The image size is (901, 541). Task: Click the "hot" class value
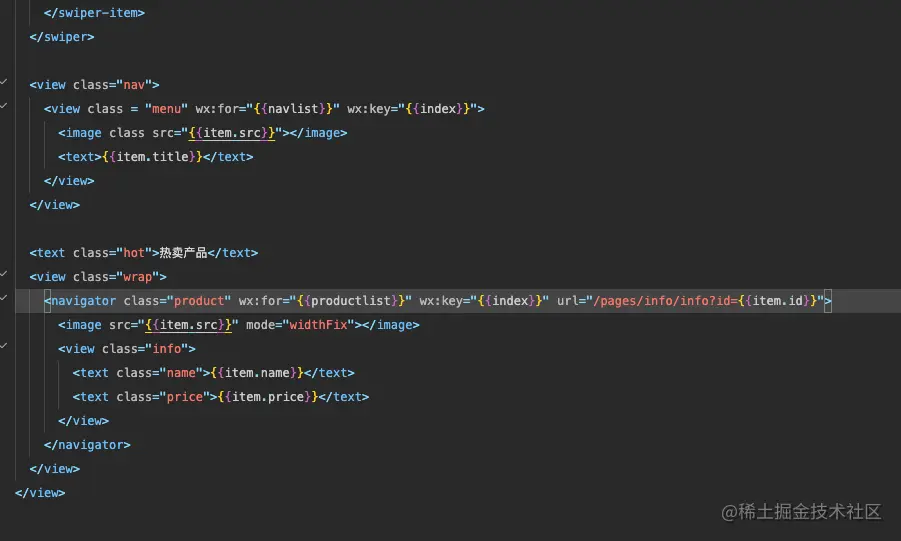pos(134,253)
